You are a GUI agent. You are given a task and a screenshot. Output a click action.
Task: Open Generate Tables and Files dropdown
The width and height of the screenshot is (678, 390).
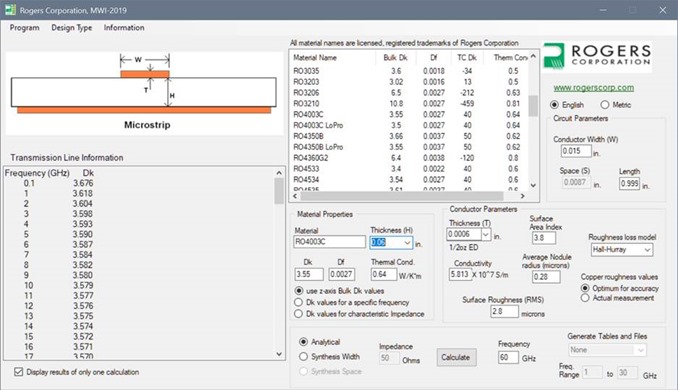(x=641, y=350)
